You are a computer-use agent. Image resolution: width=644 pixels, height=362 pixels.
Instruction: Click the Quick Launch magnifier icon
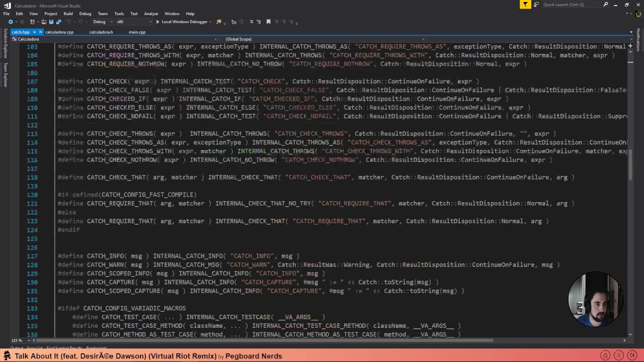pos(605,5)
